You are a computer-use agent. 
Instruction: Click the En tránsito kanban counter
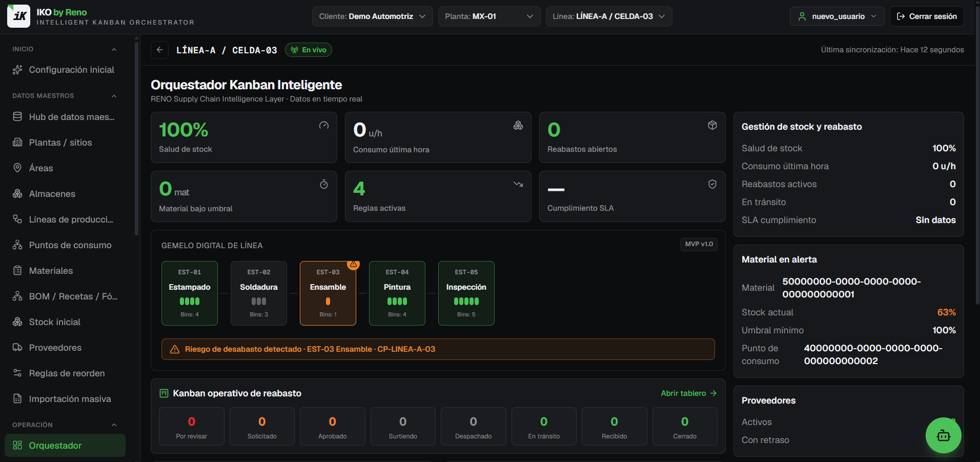544,426
